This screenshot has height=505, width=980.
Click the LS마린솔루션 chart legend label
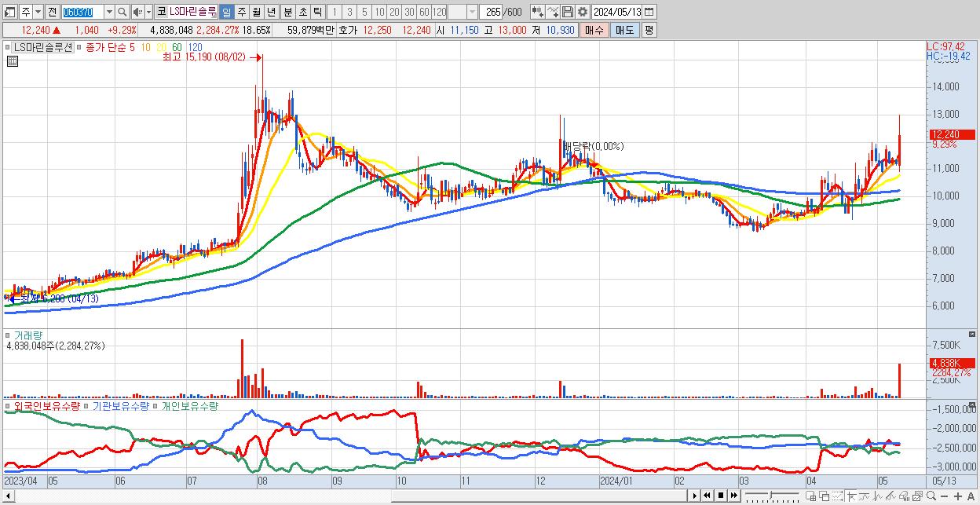[x=43, y=47]
